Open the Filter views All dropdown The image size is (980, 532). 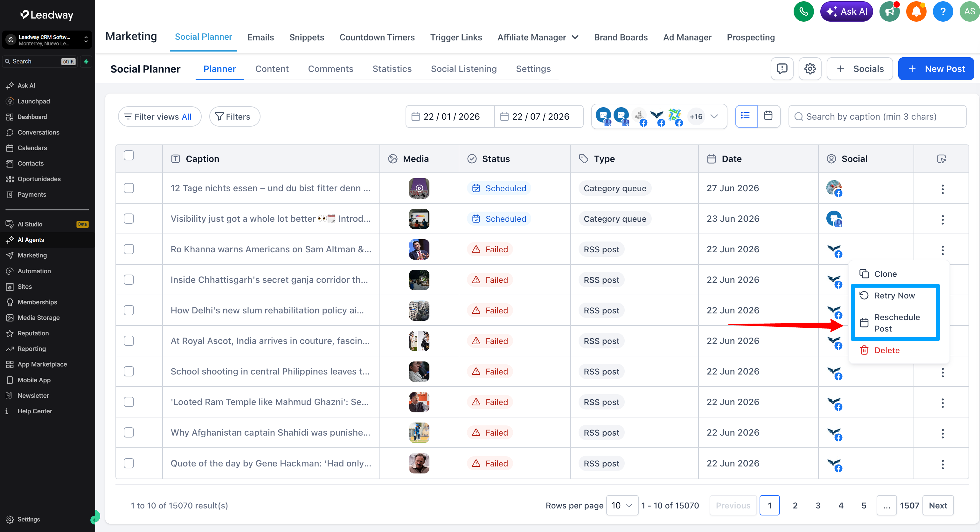[x=159, y=116]
